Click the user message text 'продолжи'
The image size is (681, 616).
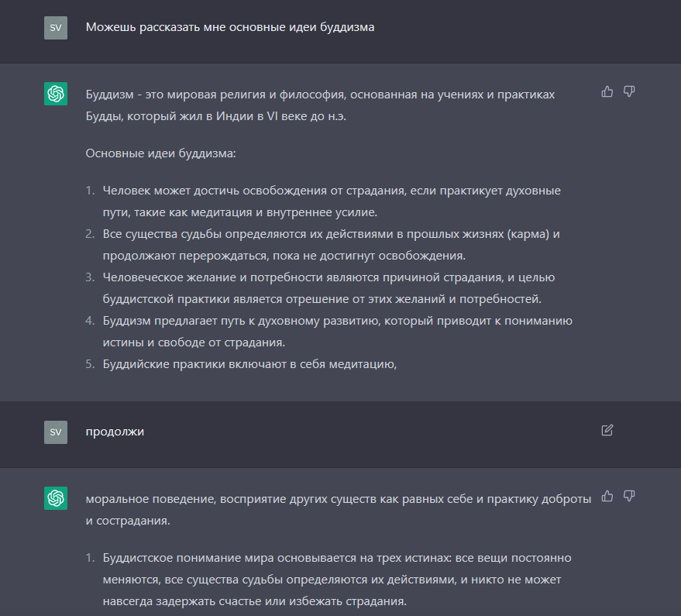[115, 432]
